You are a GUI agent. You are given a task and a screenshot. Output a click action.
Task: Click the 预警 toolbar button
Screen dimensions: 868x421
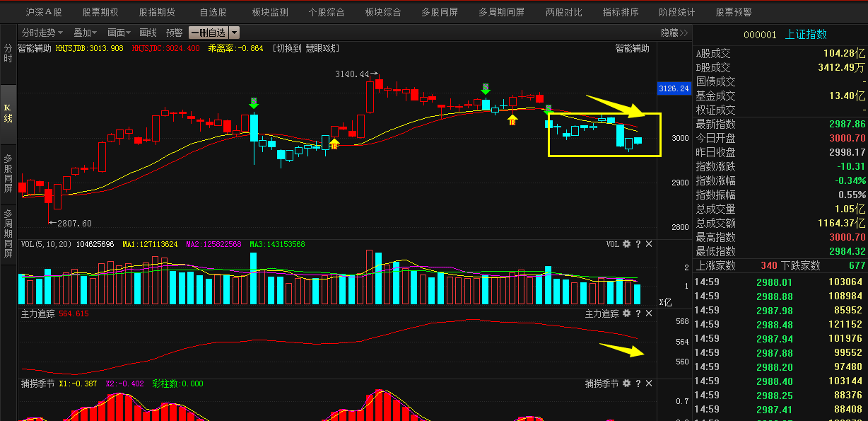(x=174, y=33)
